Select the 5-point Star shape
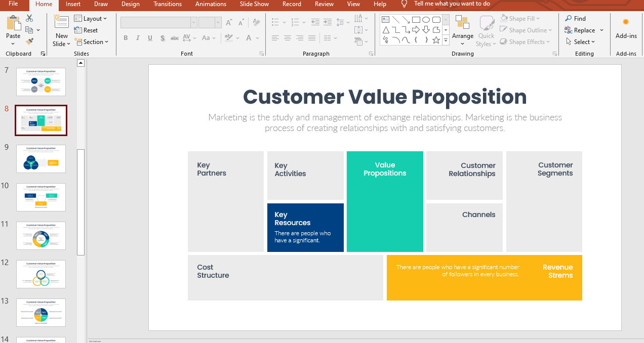Image resolution: width=644 pixels, height=343 pixels. pos(436,40)
